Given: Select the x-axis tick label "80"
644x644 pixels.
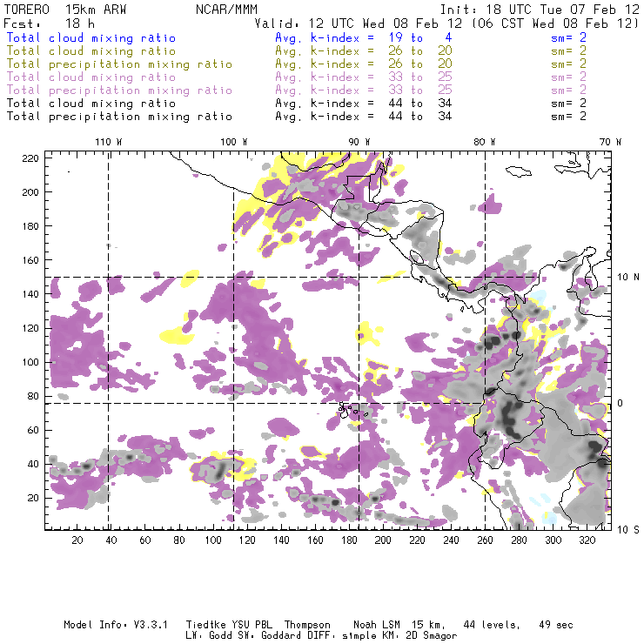Looking at the screenshot, I should click(x=179, y=540).
